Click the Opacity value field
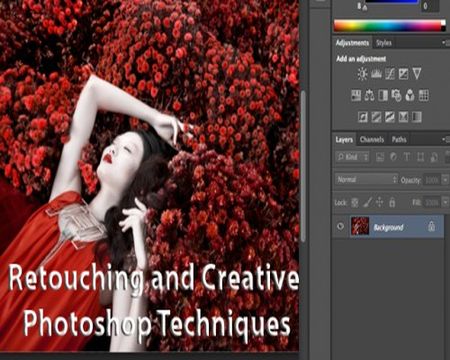450x360 pixels. [432, 180]
